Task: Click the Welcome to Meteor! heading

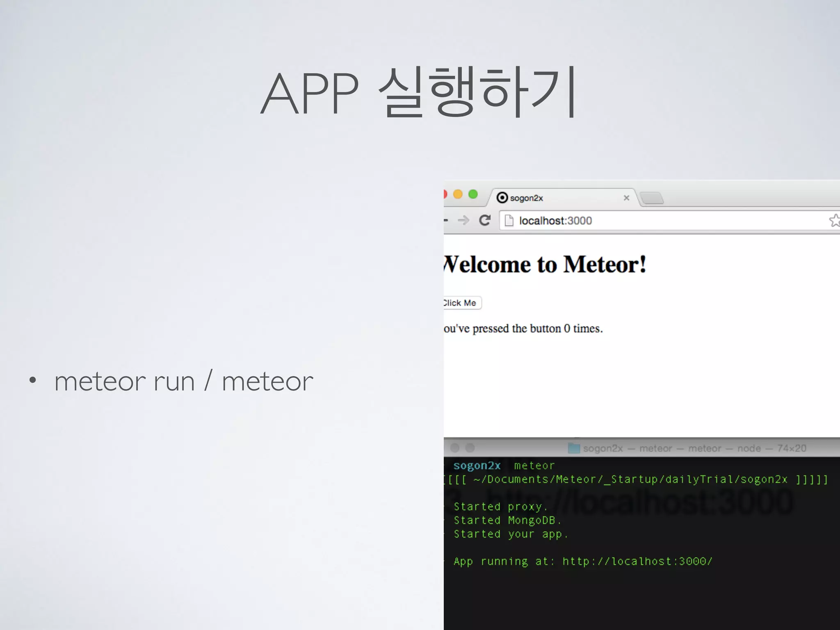Action: click(x=545, y=264)
